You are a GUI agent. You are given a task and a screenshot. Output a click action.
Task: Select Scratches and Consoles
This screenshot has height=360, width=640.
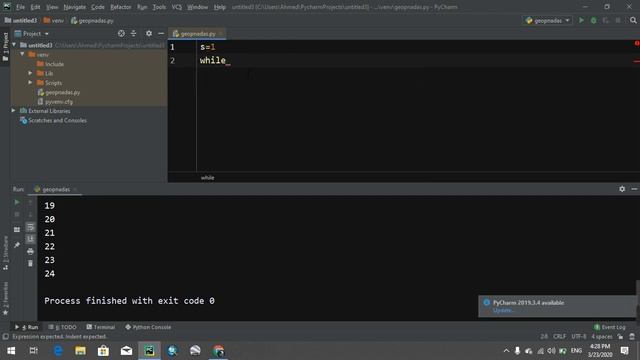[53, 120]
